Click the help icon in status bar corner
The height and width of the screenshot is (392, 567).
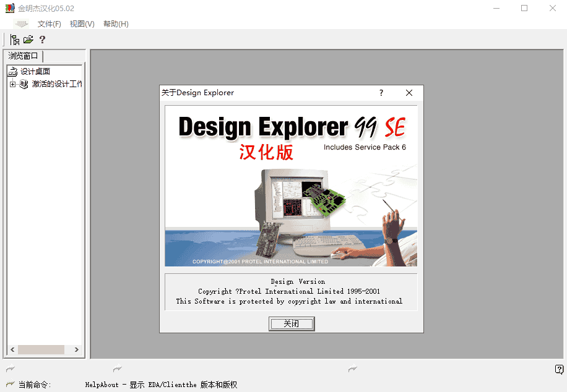(559, 370)
